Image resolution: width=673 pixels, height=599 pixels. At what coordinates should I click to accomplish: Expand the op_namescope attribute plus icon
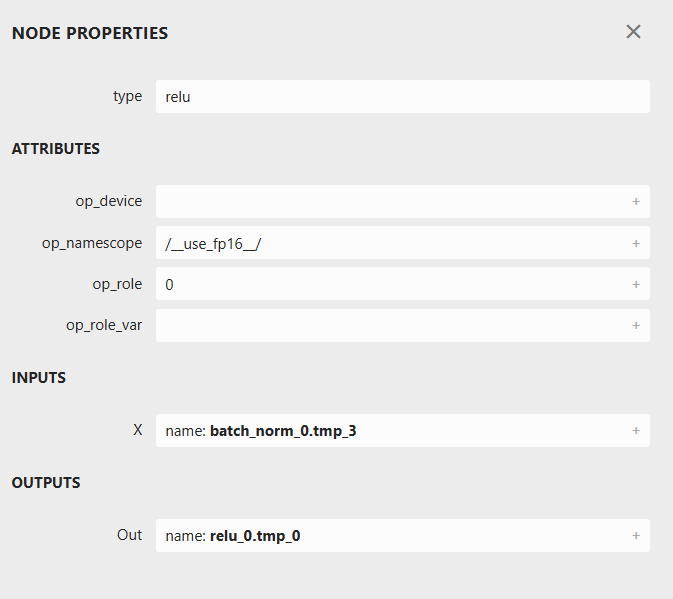pos(636,243)
